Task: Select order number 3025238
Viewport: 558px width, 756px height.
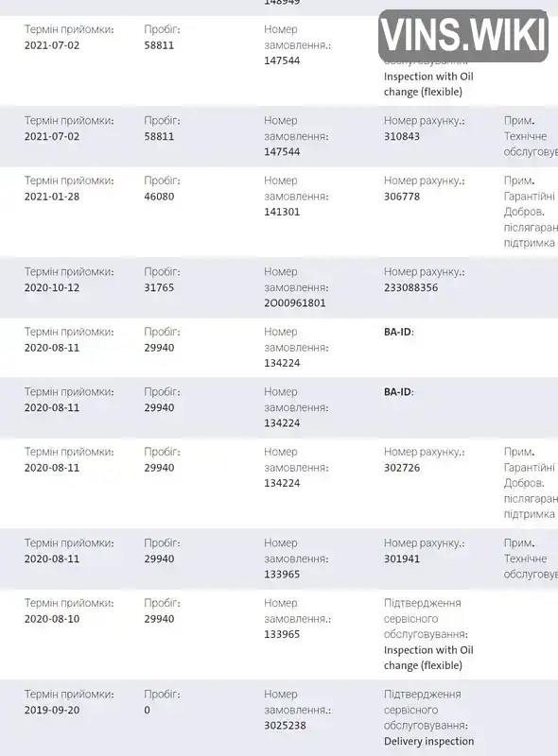Action: 285,726
